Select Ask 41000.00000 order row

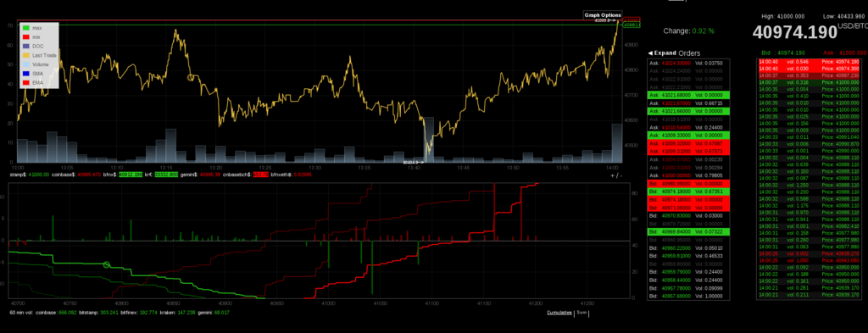[688, 175]
